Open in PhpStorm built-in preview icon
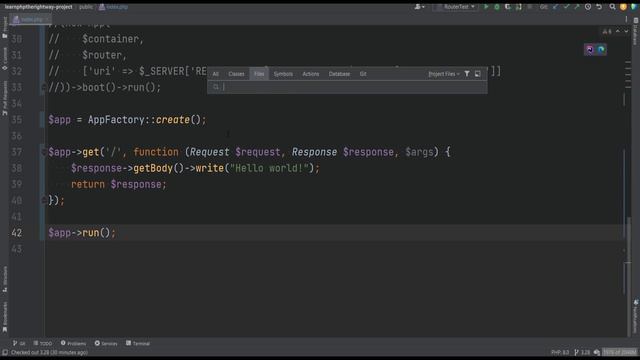The image size is (640, 360). tap(590, 49)
